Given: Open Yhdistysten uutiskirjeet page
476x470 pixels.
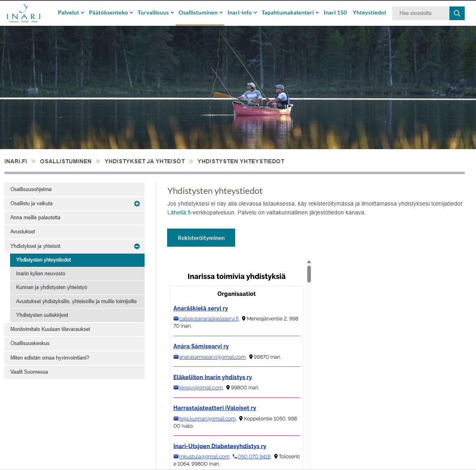Looking at the screenshot, I should coord(77,315).
